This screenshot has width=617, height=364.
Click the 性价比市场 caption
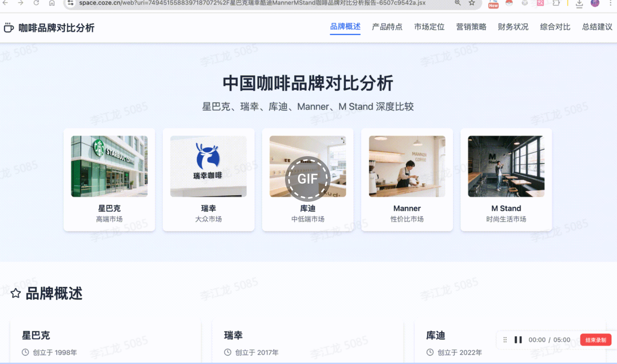407,219
